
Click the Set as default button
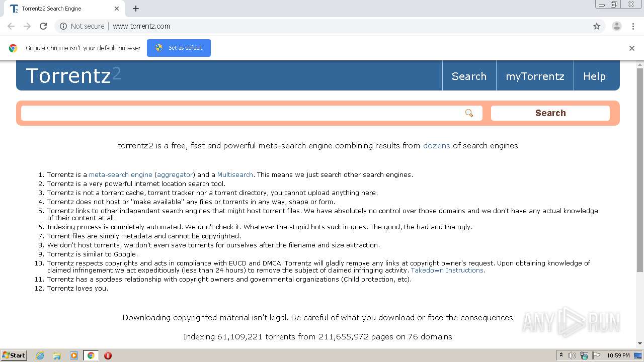[179, 48]
